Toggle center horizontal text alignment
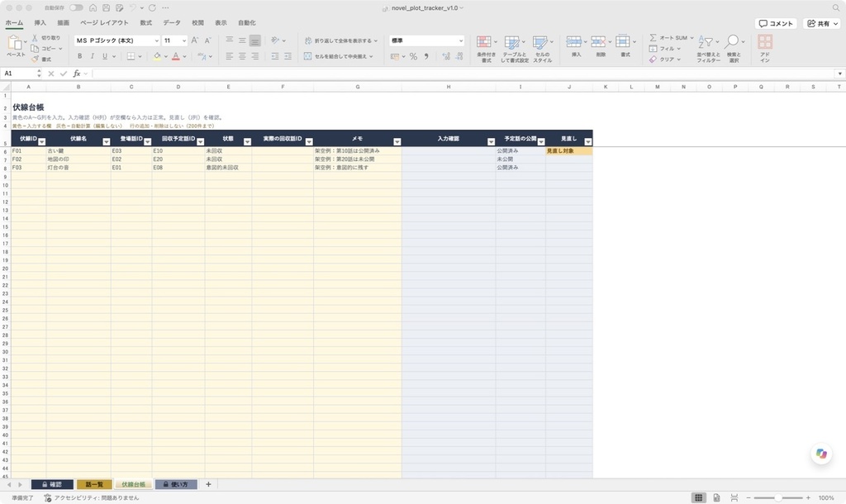The height and width of the screenshot is (504, 846). click(x=242, y=56)
